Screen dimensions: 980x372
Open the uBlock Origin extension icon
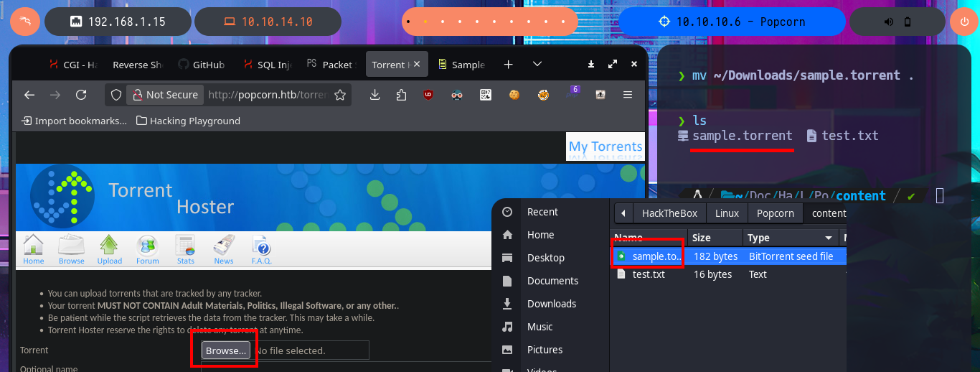click(x=428, y=95)
